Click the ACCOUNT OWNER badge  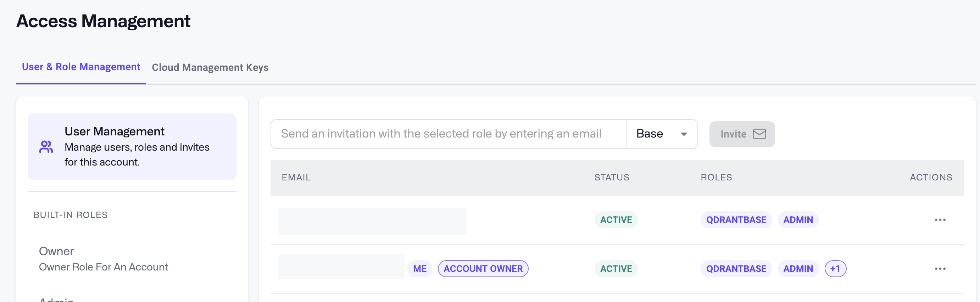pyautogui.click(x=483, y=269)
